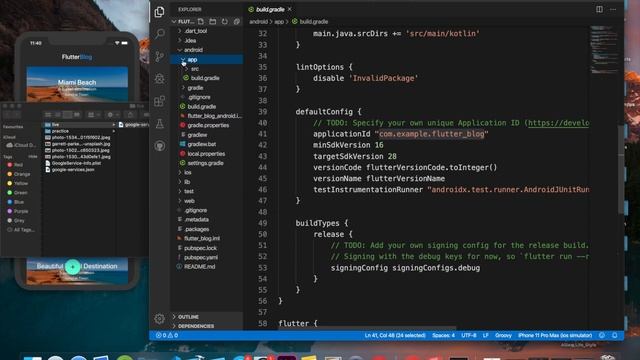This screenshot has height=360, width=640.
Task: Open Source Control view in activity bar
Action: [x=160, y=56]
